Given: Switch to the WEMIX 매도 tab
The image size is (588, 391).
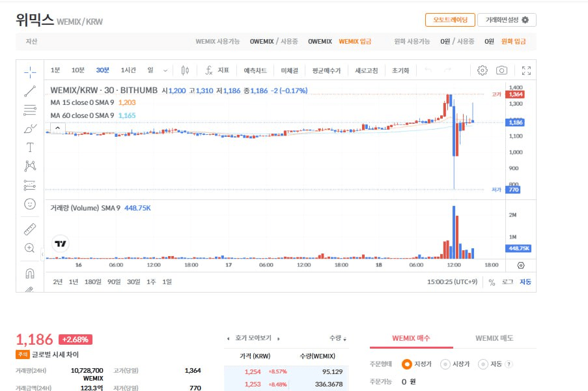Looking at the screenshot, I should tap(494, 338).
